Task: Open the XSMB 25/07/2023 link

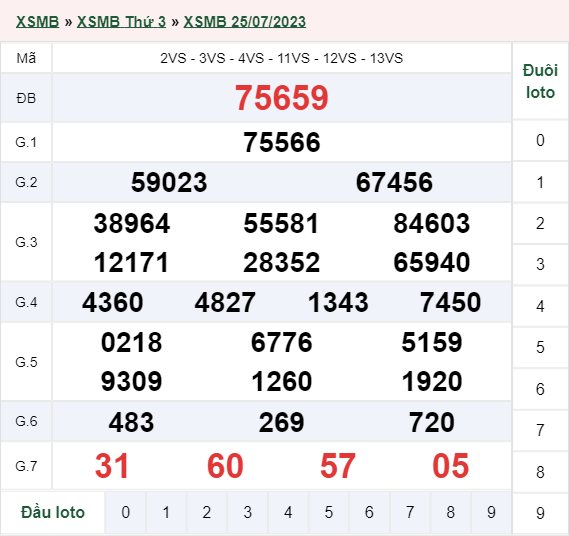Action: 245,22
